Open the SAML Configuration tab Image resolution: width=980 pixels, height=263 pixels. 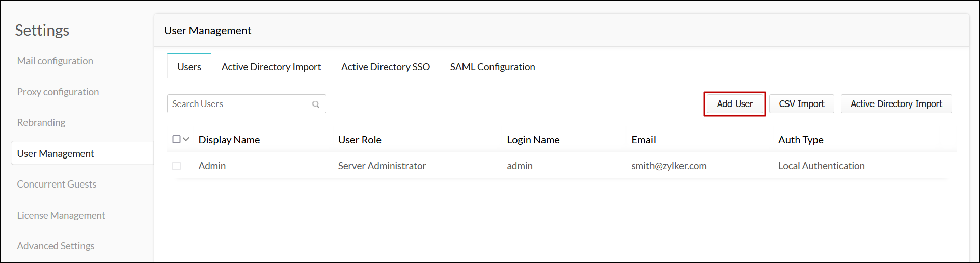point(493,67)
